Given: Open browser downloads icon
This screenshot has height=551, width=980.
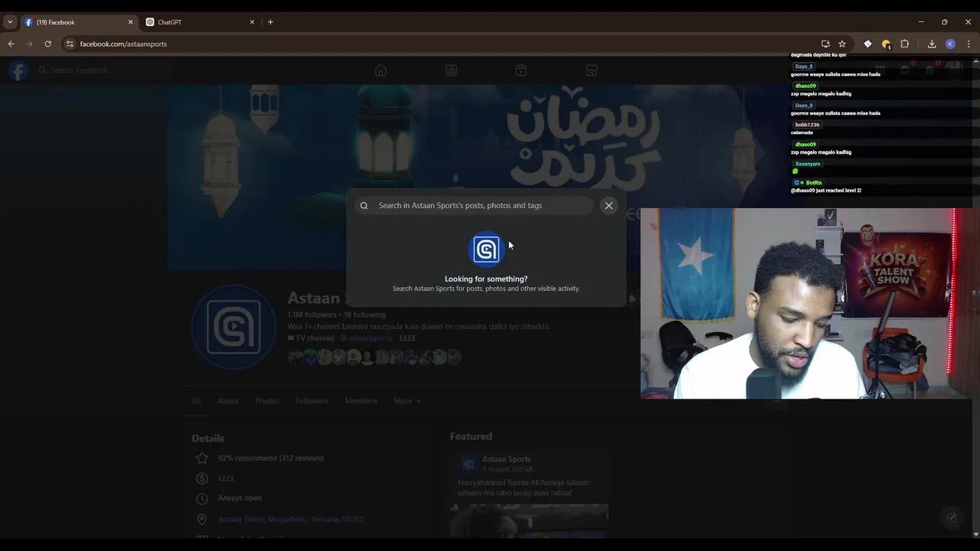Looking at the screenshot, I should coord(932,44).
